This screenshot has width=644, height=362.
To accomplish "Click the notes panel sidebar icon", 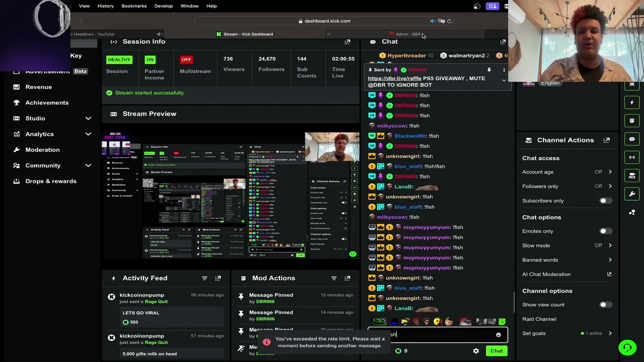I will [x=632, y=121].
